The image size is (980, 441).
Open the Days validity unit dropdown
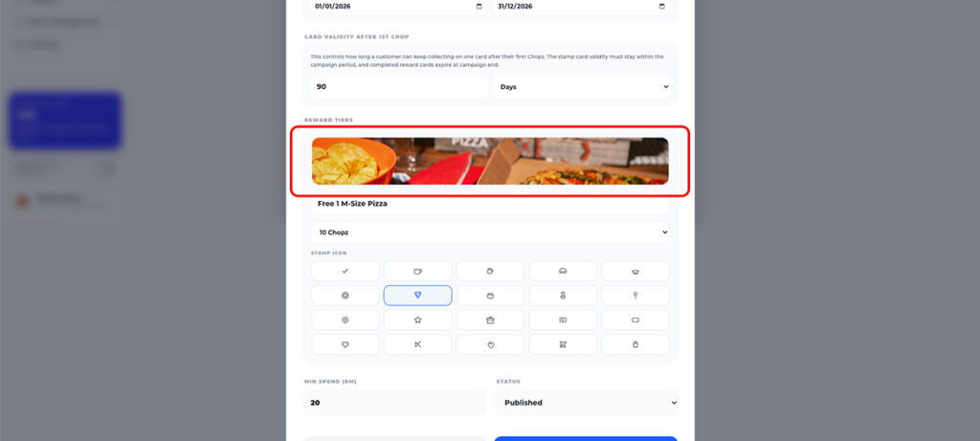coord(581,87)
